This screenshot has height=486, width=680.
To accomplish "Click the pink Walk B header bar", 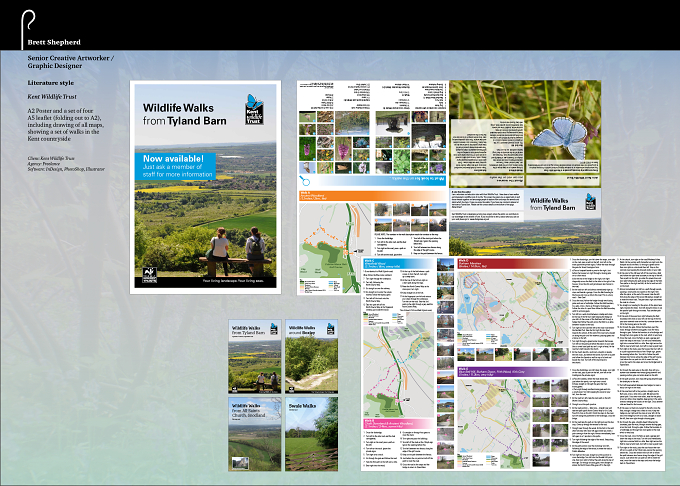I will pos(399,423).
